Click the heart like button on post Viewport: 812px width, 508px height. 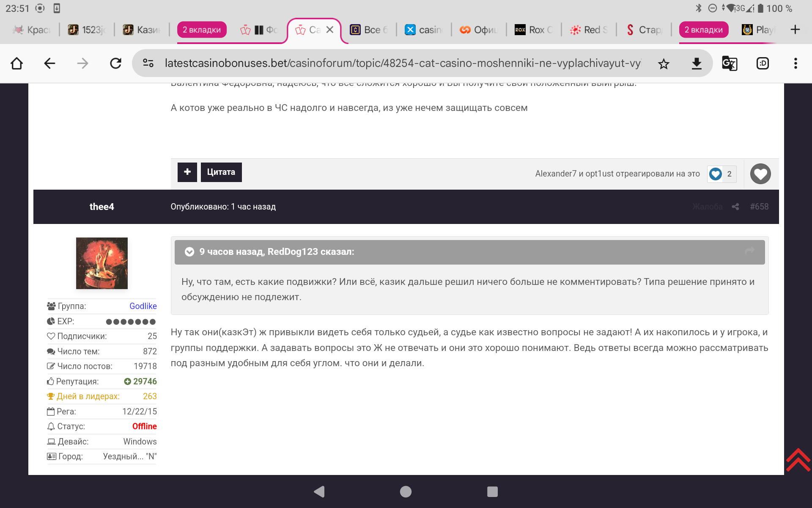[x=760, y=174]
